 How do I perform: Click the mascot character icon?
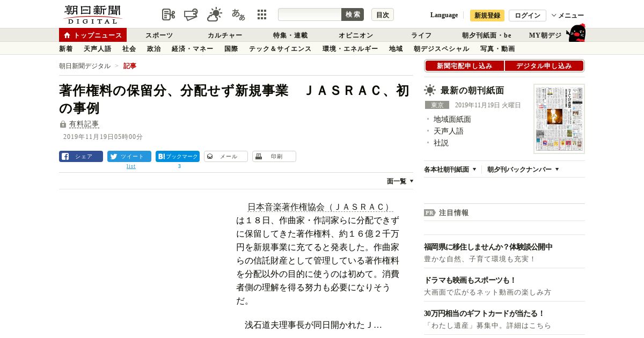pos(576,33)
